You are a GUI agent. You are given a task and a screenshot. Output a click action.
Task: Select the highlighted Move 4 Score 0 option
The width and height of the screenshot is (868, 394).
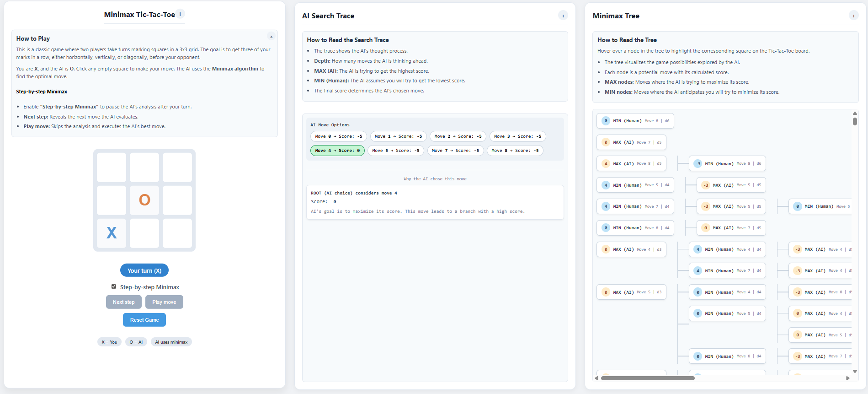(x=337, y=151)
